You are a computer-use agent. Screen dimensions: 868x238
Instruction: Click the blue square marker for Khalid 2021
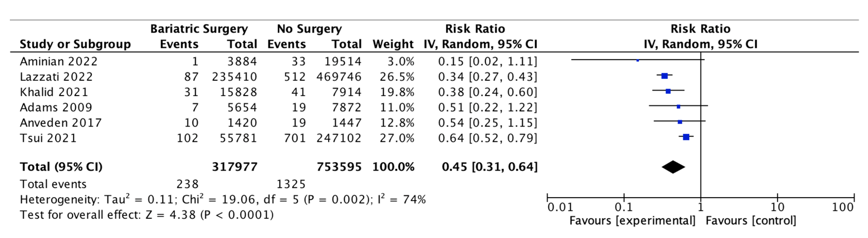[668, 91]
